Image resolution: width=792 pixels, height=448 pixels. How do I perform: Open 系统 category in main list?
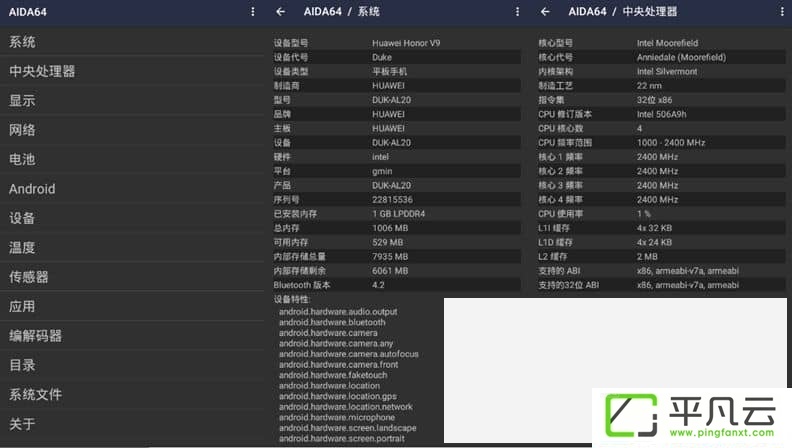[132, 42]
